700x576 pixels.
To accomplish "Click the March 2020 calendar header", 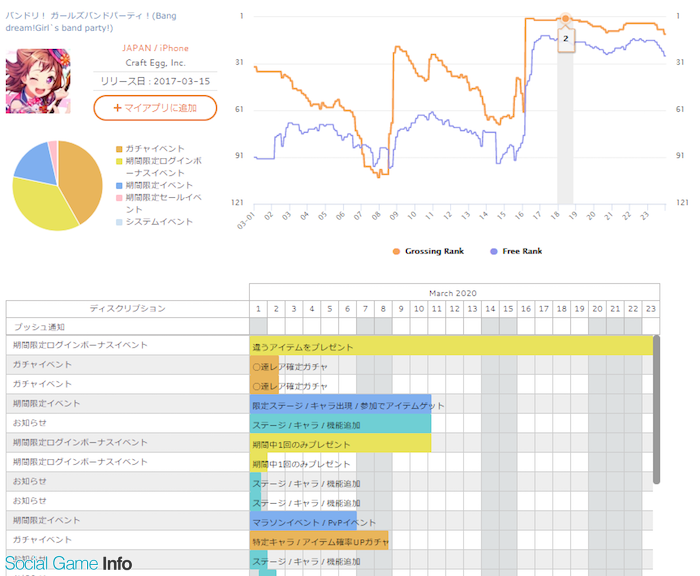I will coord(453,293).
